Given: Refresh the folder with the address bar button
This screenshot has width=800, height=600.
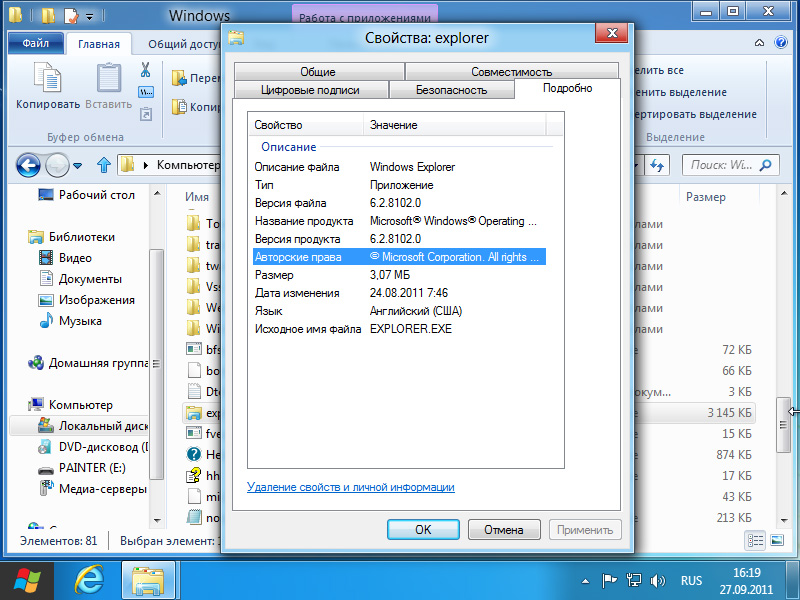Looking at the screenshot, I should coord(657,165).
